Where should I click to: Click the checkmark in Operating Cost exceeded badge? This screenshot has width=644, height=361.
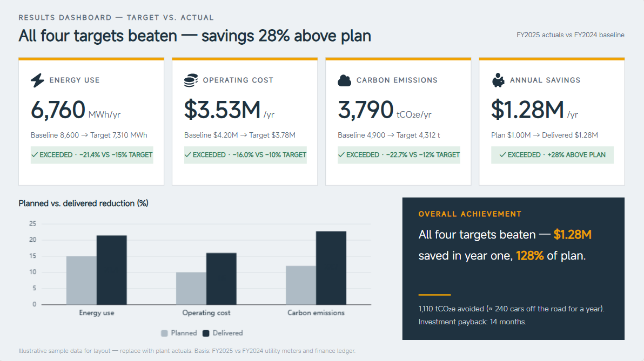point(187,155)
